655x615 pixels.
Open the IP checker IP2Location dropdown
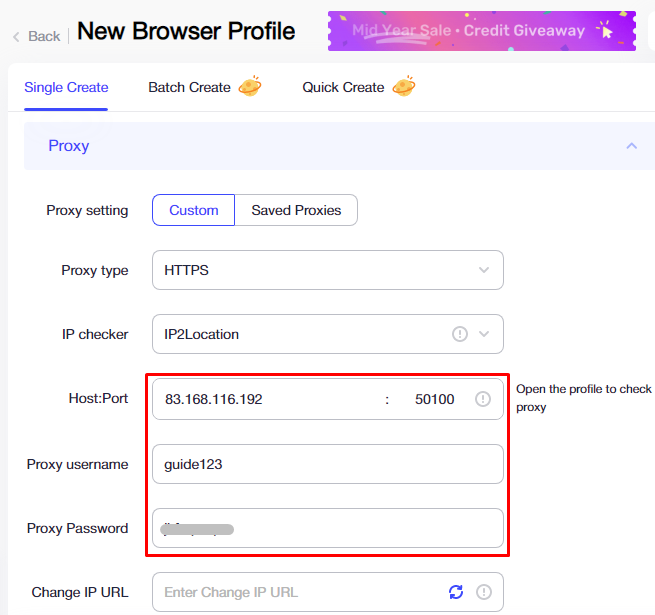point(328,334)
